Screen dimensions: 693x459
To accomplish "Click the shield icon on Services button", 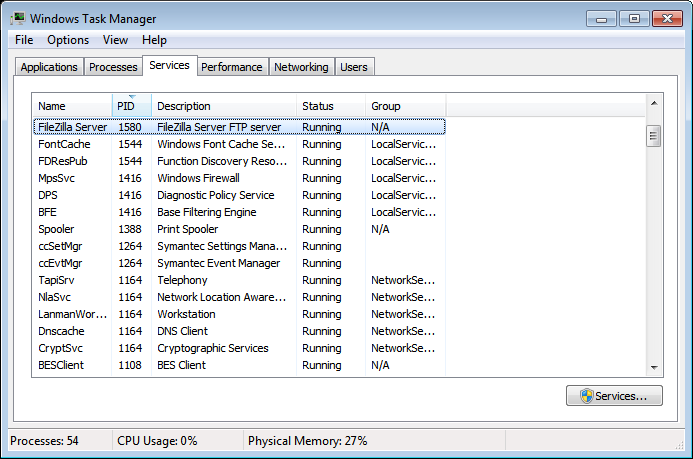I will point(586,396).
